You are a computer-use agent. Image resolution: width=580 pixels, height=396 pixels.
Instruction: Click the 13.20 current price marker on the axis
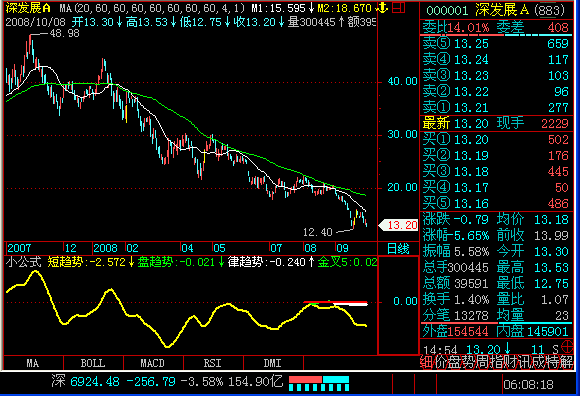pos(398,225)
